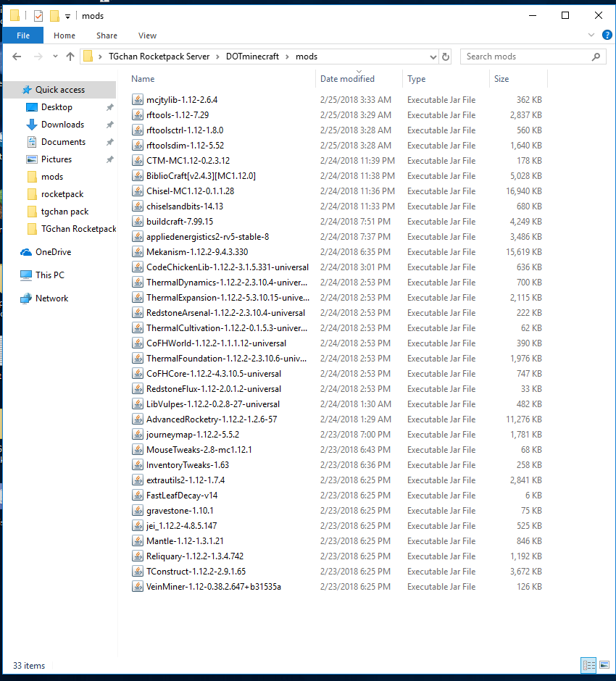The height and width of the screenshot is (681, 616).
Task: Open the Recent locations dropdown arrow
Action: (x=54, y=57)
